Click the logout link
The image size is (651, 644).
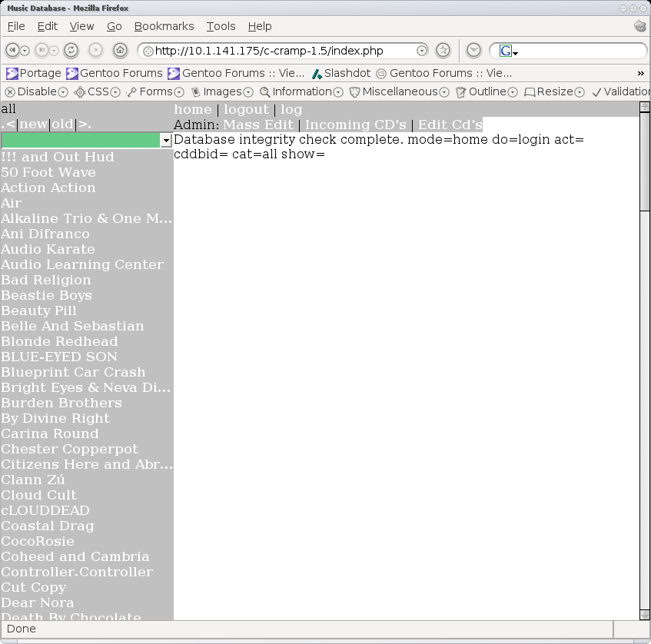pyautogui.click(x=246, y=109)
